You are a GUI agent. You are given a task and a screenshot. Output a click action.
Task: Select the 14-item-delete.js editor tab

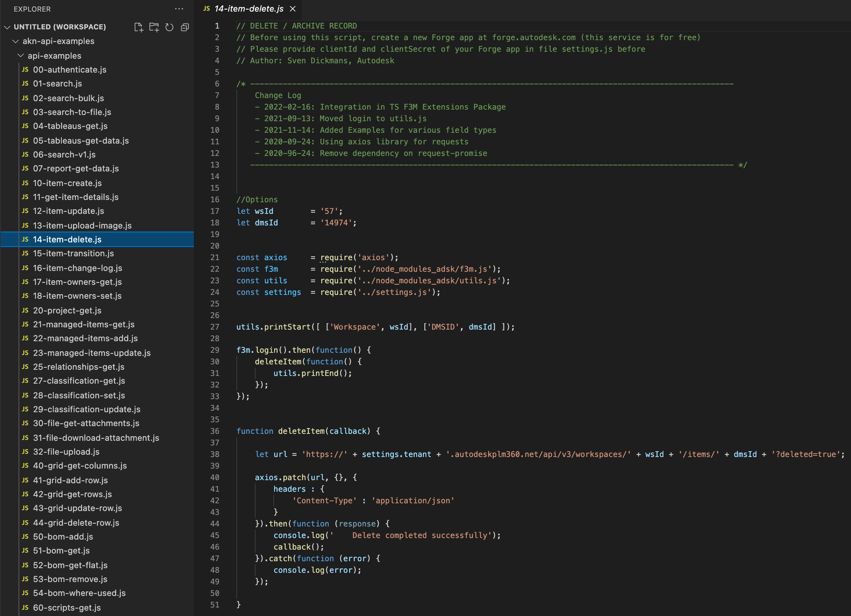(x=249, y=9)
